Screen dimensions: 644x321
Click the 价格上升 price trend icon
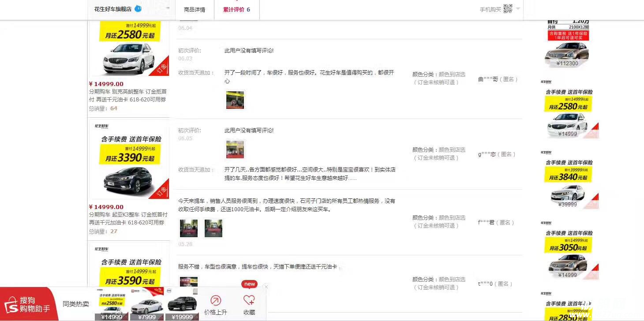(x=216, y=301)
